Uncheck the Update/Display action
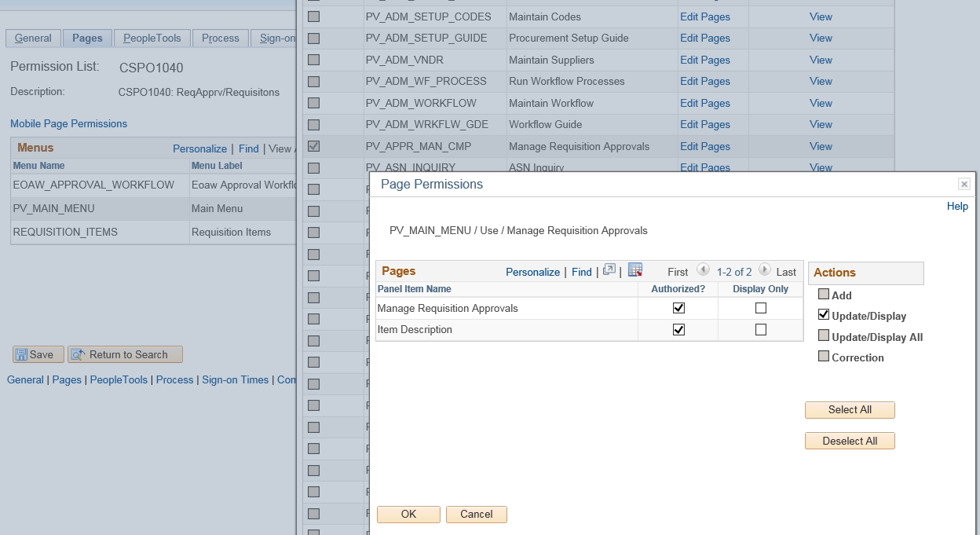This screenshot has width=980, height=535. [x=823, y=315]
